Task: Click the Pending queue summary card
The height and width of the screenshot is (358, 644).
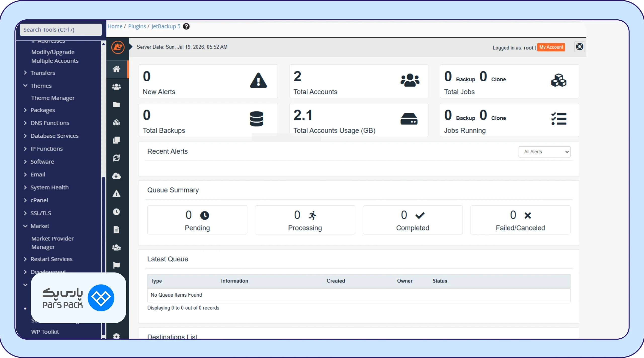Action: [197, 220]
